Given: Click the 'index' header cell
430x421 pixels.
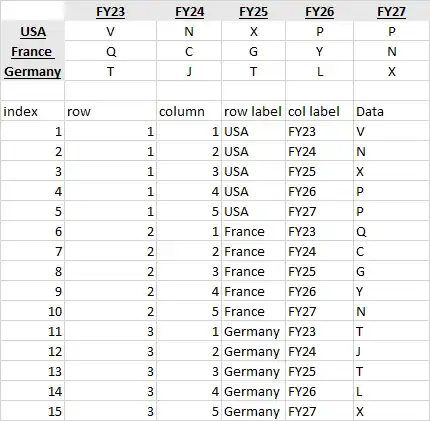Looking at the screenshot, I should click(x=33, y=111).
